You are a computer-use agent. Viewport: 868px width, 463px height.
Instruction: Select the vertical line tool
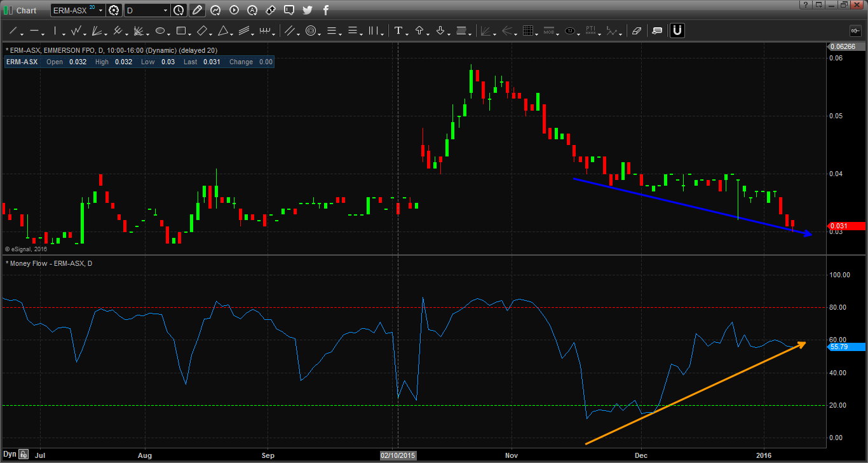(x=55, y=30)
